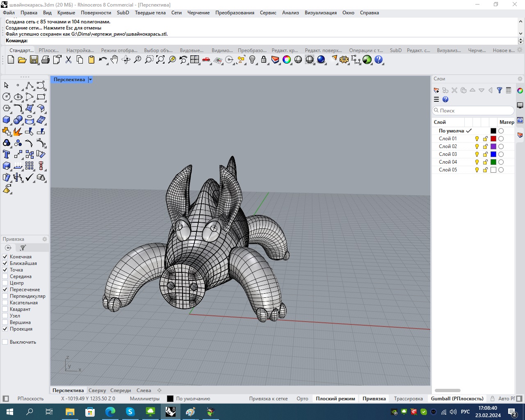
Task: Switch to the Сверху viewport tab
Action: (97, 390)
